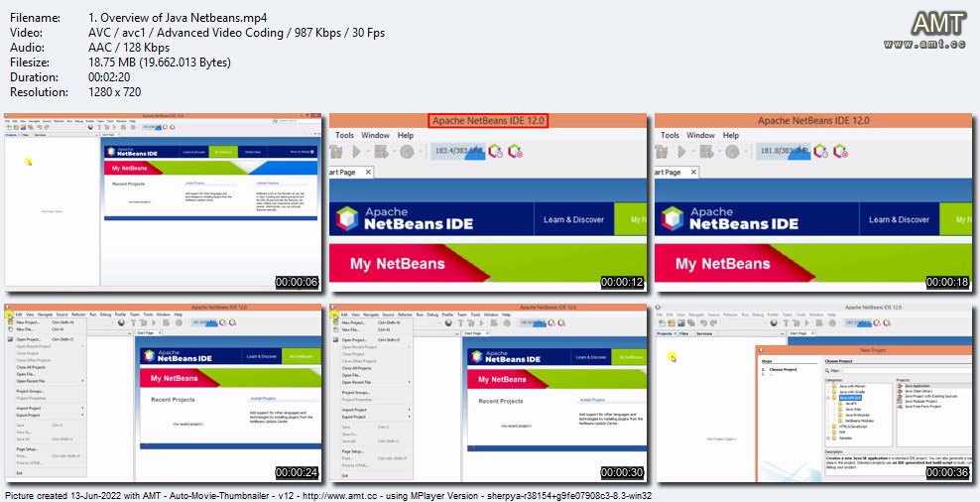Click the Filter magnifier icon in the New Project dialog

point(827,371)
